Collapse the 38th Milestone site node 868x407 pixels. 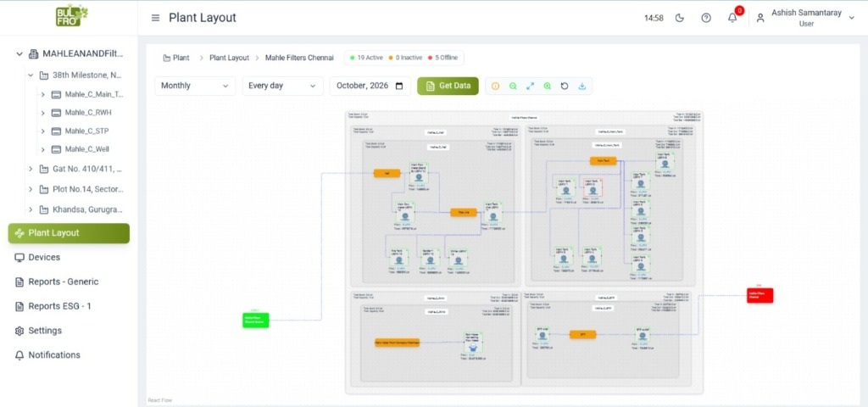[31, 75]
